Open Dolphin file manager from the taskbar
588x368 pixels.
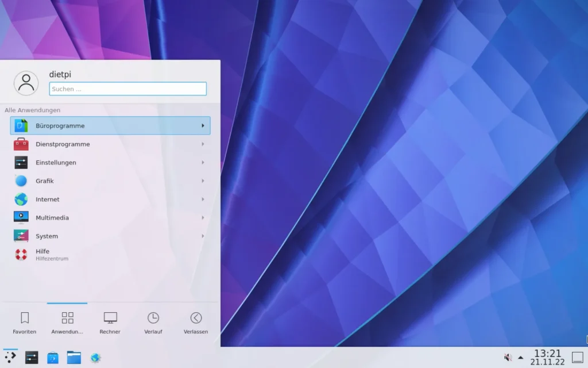coord(73,357)
